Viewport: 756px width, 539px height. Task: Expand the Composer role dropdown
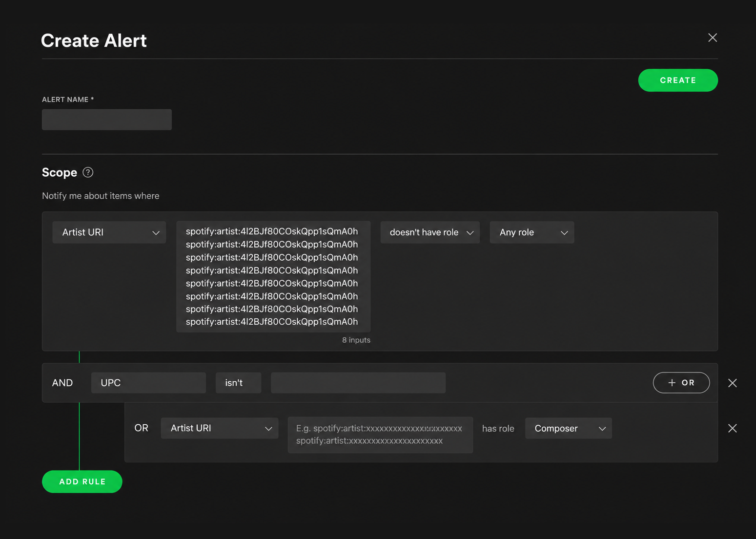coord(569,428)
